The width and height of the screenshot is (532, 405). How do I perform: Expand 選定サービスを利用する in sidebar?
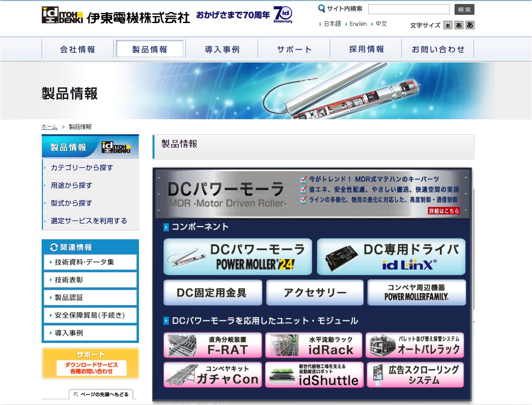pyautogui.click(x=90, y=221)
